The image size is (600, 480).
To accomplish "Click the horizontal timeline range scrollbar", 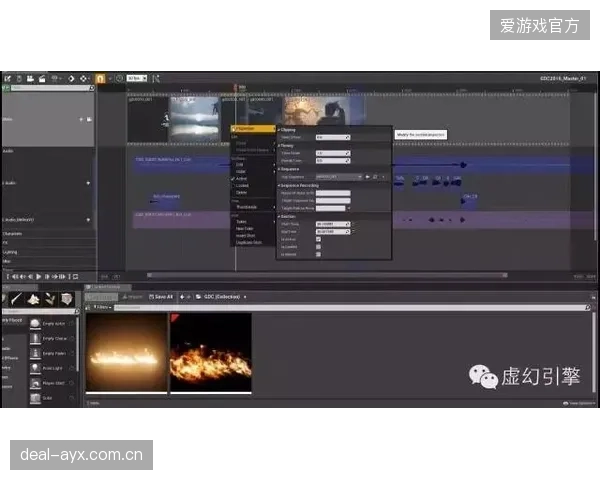I will [x=327, y=275].
